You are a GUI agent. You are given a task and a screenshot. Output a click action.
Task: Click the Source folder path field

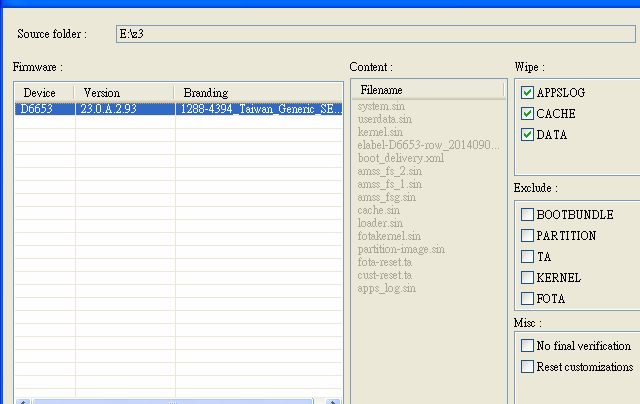point(376,34)
